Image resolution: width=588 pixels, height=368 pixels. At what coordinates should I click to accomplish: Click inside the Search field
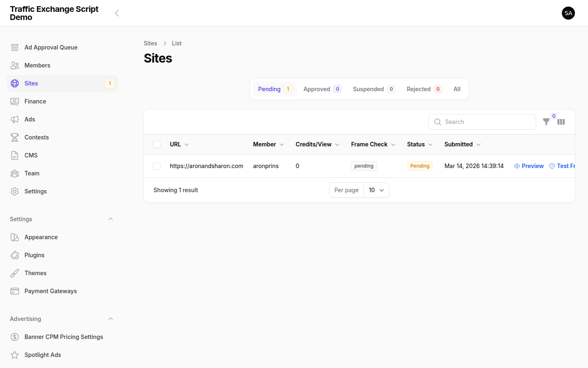coord(482,121)
